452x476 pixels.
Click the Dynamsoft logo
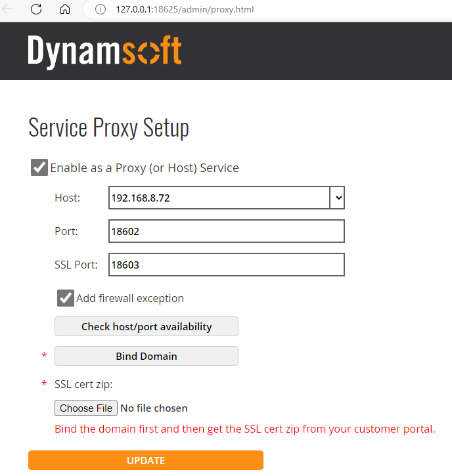[x=104, y=51]
